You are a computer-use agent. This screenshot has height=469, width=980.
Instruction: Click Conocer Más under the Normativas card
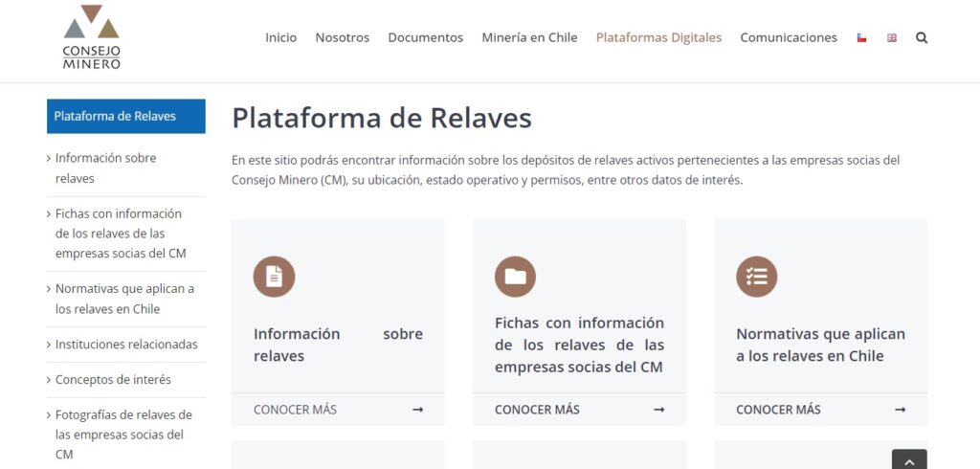tap(820, 410)
